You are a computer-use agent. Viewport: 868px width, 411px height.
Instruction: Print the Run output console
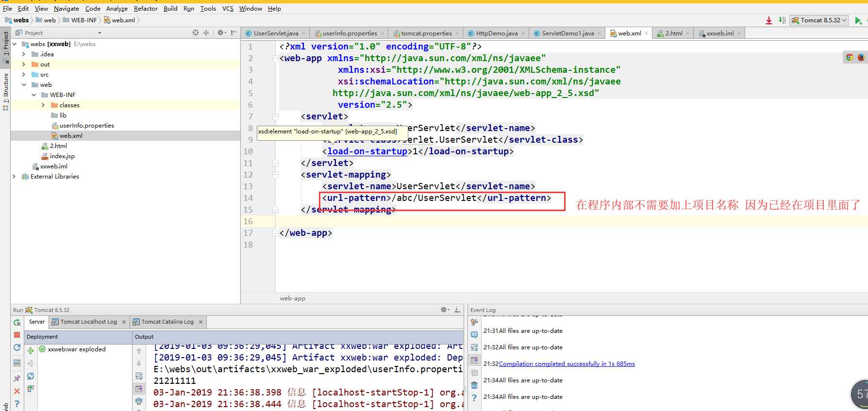coord(139,401)
